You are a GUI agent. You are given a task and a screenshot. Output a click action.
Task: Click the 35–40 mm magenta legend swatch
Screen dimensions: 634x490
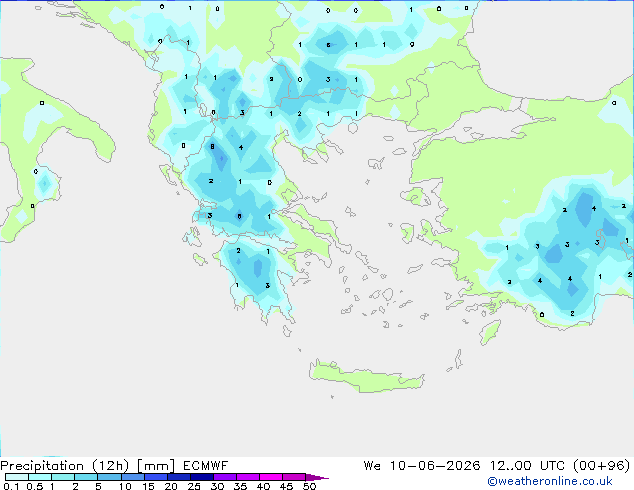point(248,477)
